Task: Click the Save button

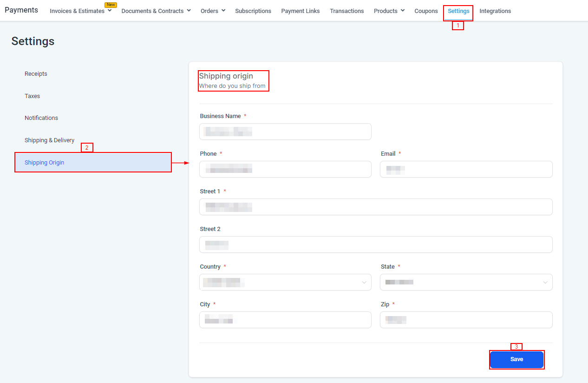Action: [x=516, y=359]
